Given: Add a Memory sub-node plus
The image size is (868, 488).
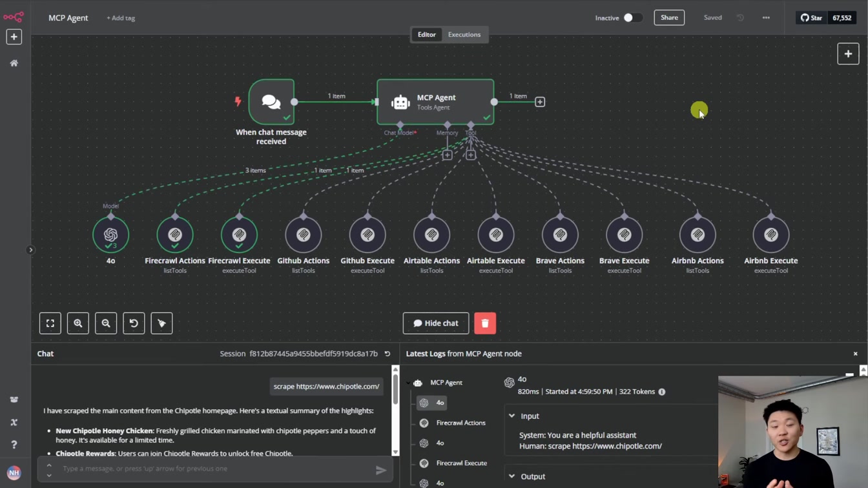Looking at the screenshot, I should (x=447, y=155).
